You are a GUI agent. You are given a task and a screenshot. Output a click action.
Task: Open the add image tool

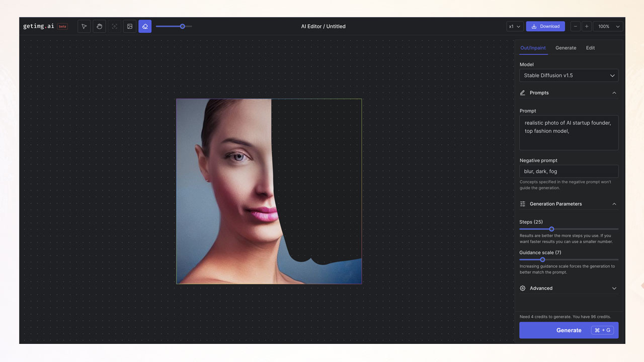(x=129, y=26)
